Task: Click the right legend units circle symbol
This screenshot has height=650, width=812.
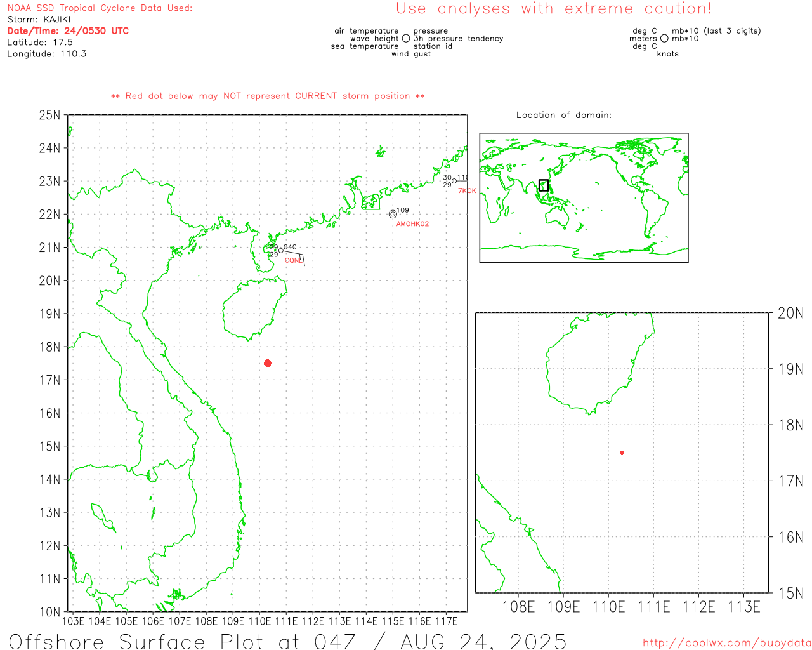Action: click(664, 39)
